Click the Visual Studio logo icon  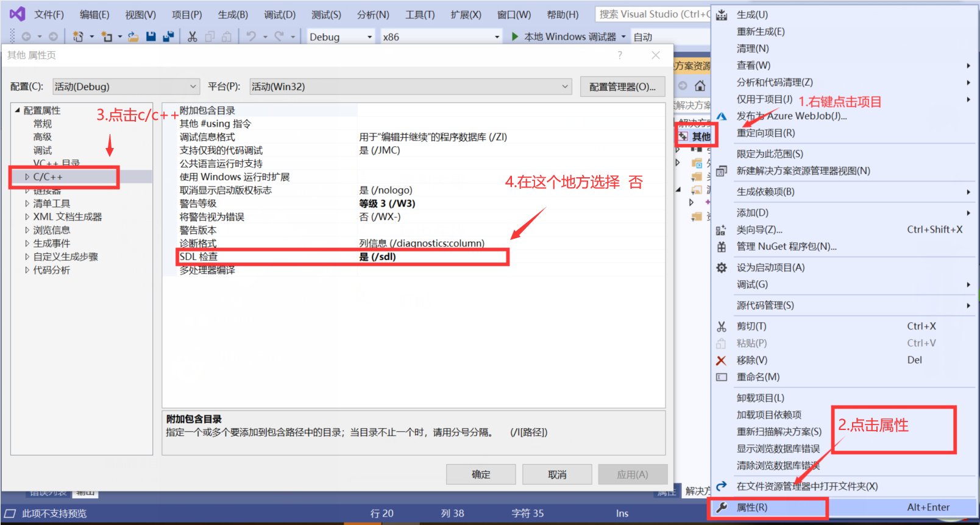(17, 14)
